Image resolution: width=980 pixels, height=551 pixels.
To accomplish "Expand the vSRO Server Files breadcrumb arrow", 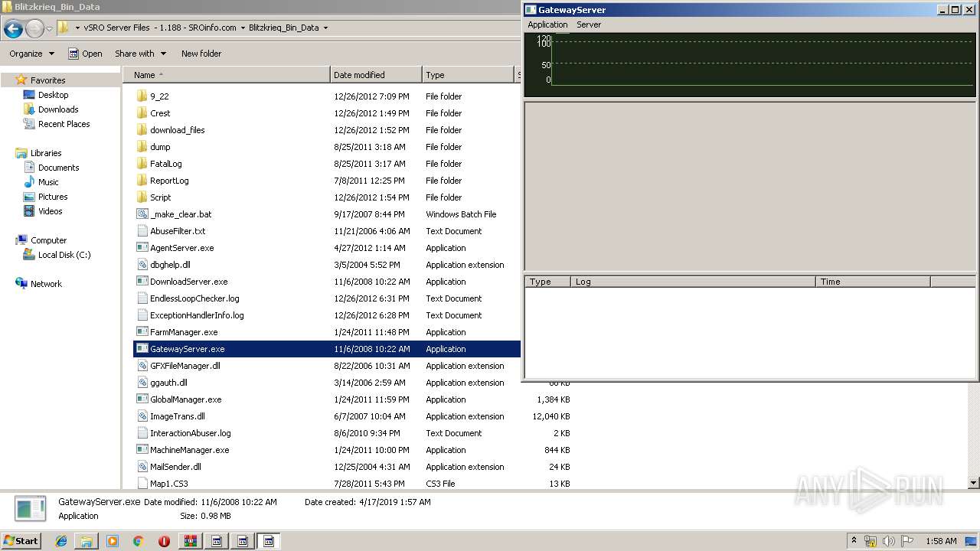I will [243, 28].
